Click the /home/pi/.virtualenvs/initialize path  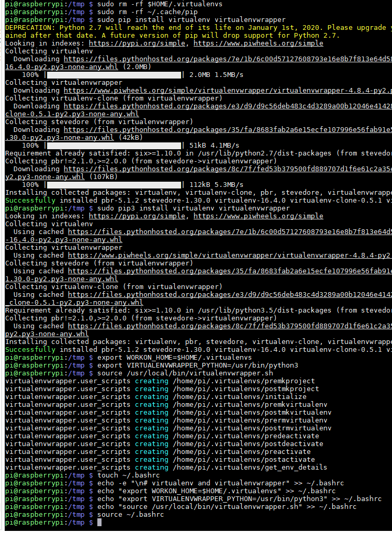(239, 397)
